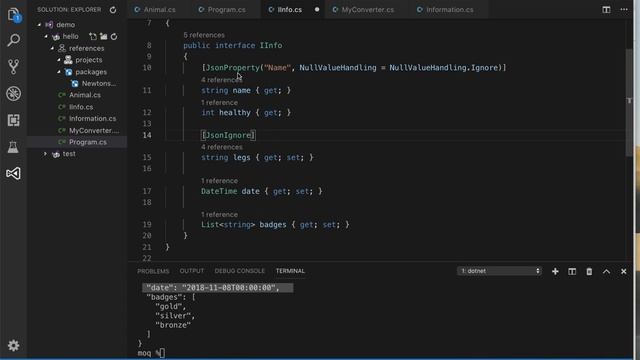Collapse the demo solution node
Screen dimensions: 640x360
[x=40, y=25]
